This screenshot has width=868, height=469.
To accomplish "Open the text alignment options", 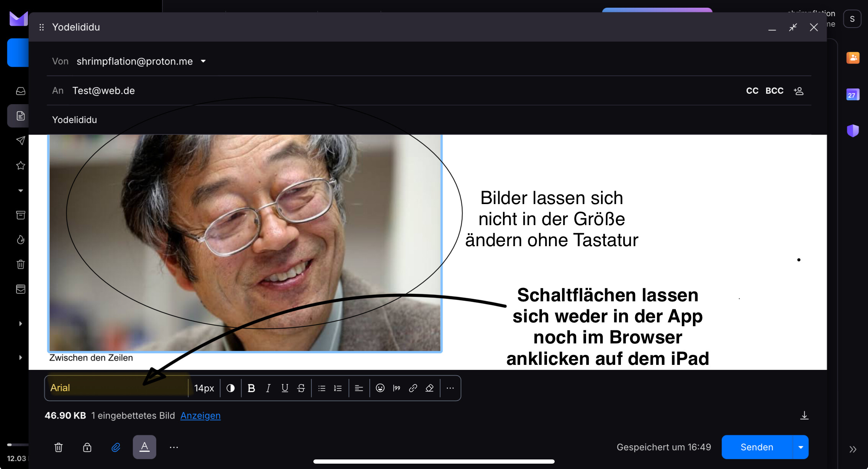I will click(x=359, y=388).
